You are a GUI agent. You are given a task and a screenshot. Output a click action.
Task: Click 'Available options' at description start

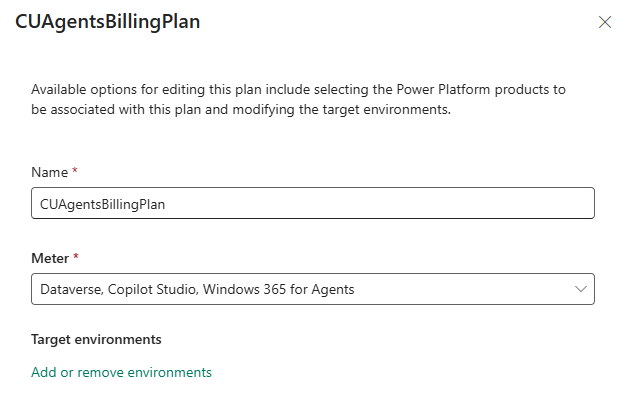click(x=84, y=90)
